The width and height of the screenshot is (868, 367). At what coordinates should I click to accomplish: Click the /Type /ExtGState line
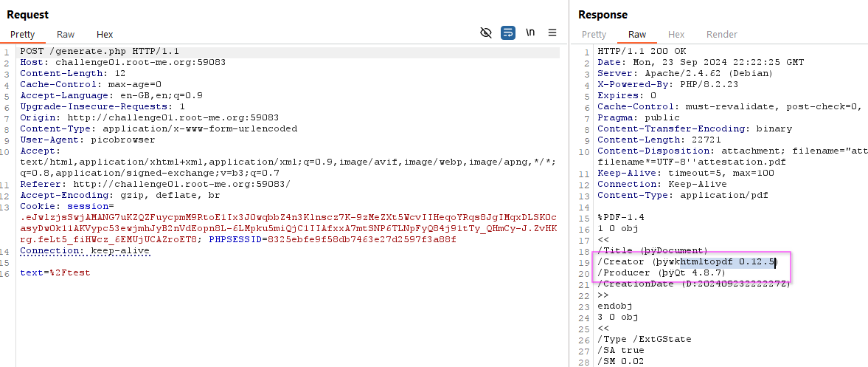click(x=645, y=339)
